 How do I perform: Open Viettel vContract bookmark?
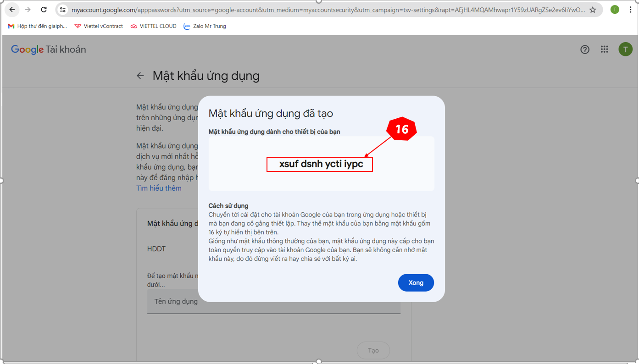99,26
